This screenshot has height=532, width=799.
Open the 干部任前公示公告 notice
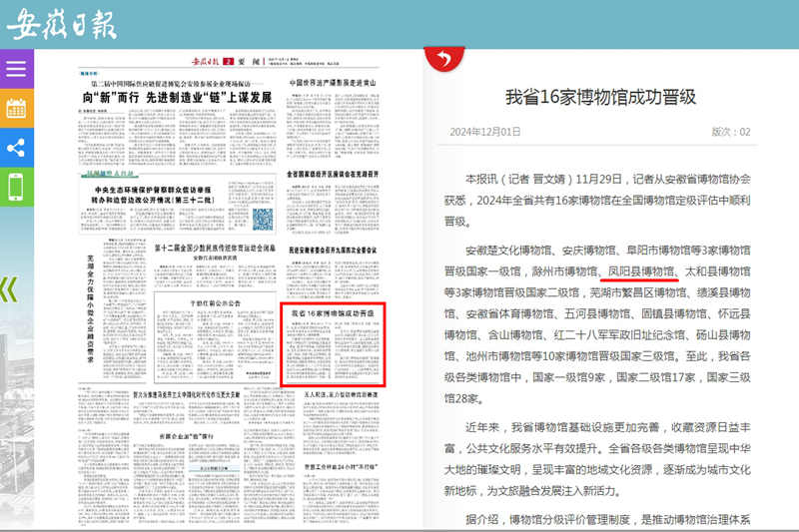pos(215,302)
